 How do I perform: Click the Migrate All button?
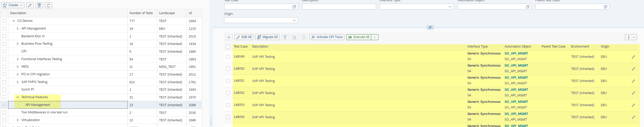point(267,37)
